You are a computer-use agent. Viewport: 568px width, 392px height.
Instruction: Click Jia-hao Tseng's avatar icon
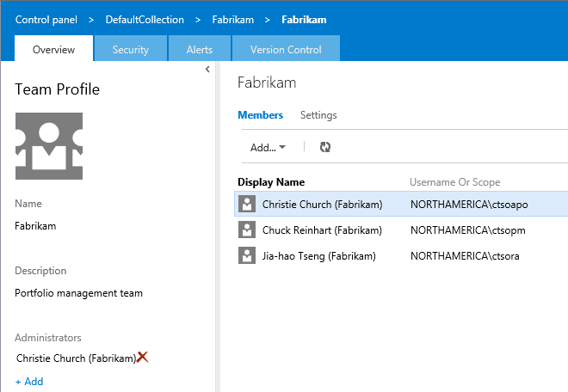(x=247, y=255)
